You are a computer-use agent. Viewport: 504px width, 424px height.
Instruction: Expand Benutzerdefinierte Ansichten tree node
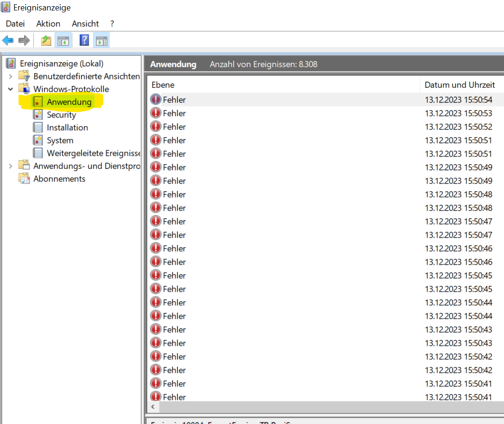(x=10, y=76)
